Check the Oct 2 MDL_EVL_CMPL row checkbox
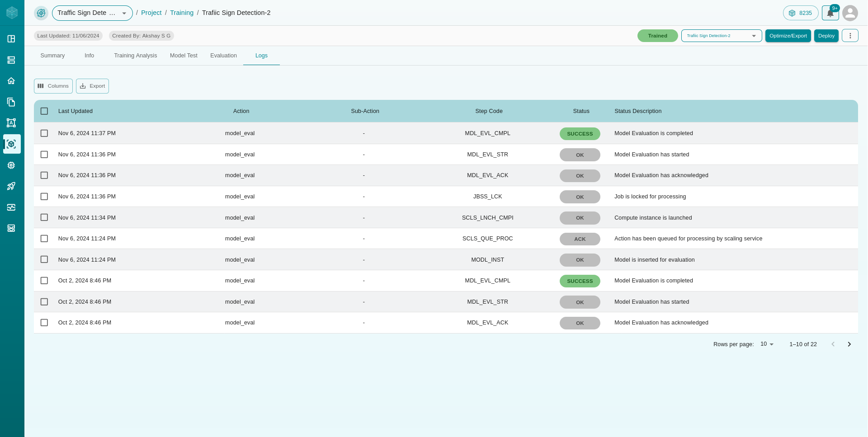The image size is (868, 437). (44, 281)
